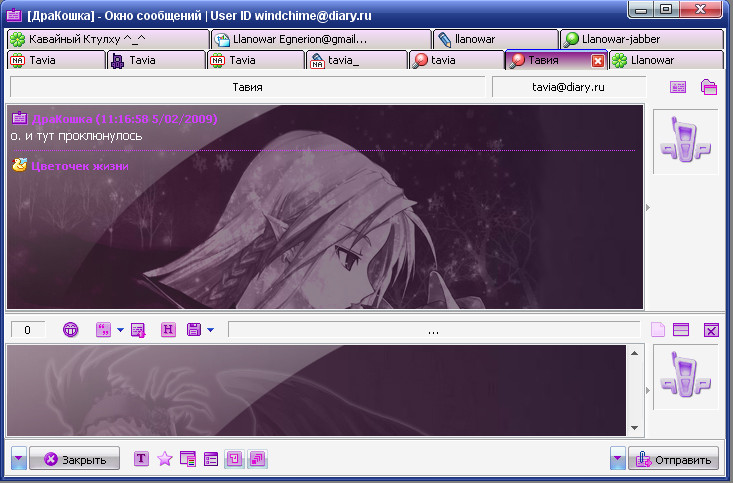The height and width of the screenshot is (483, 733).
Task: Minimize the message window
Action: click(641, 9)
